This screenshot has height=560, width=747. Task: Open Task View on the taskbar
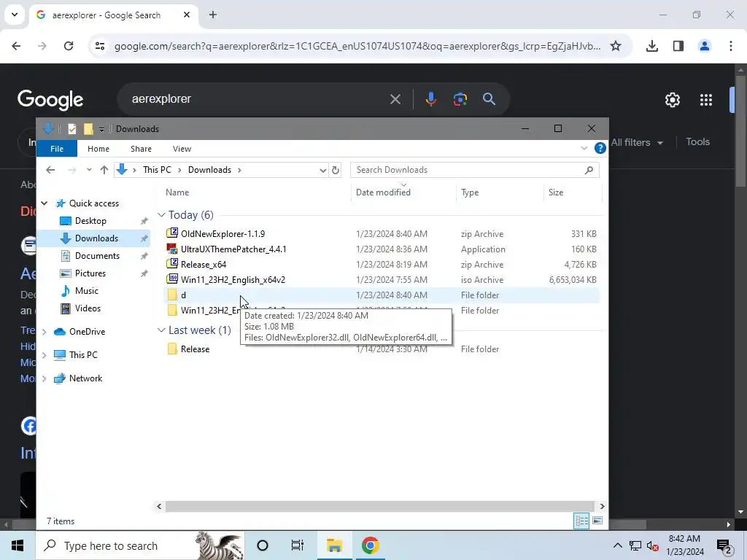(x=298, y=545)
